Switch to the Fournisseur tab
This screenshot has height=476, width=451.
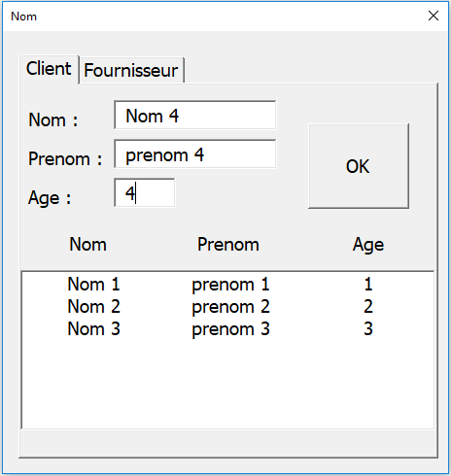(131, 70)
